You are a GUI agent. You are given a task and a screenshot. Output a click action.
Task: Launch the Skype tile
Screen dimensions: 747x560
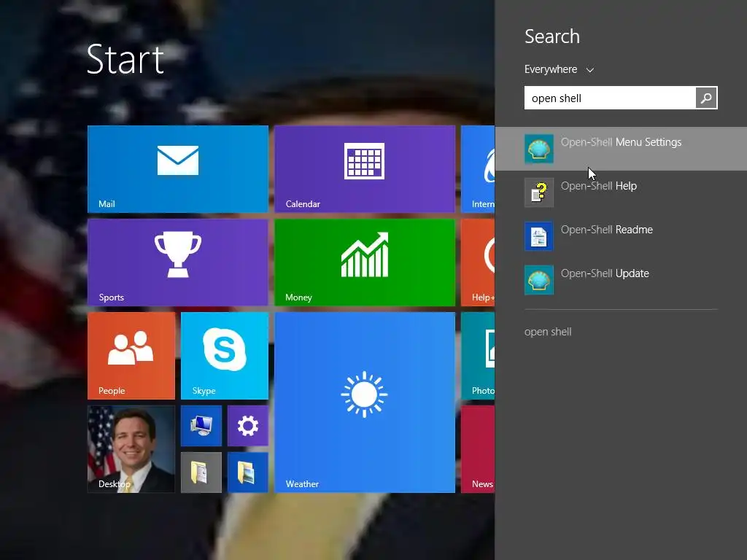click(x=225, y=356)
